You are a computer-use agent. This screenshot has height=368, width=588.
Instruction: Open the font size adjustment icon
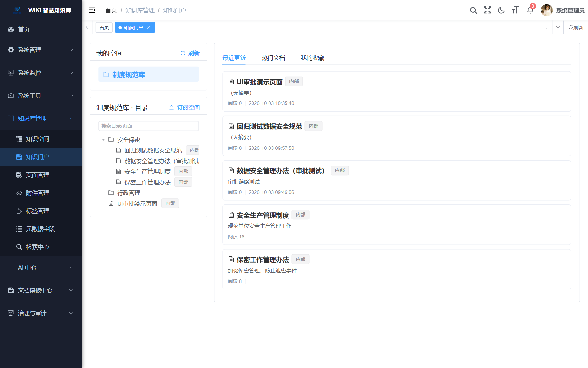click(x=515, y=10)
